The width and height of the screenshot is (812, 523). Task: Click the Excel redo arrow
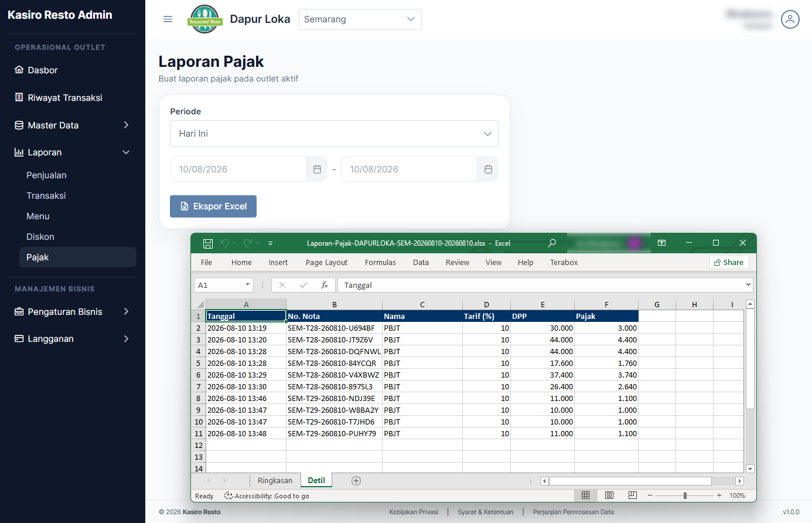[248, 243]
